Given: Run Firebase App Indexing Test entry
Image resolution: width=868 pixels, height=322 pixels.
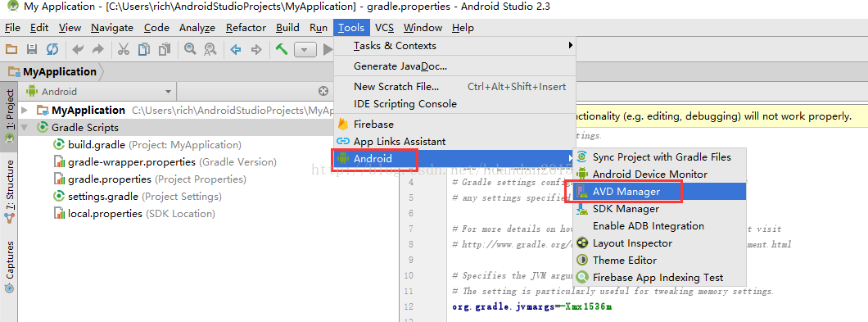Looking at the screenshot, I should point(660,277).
